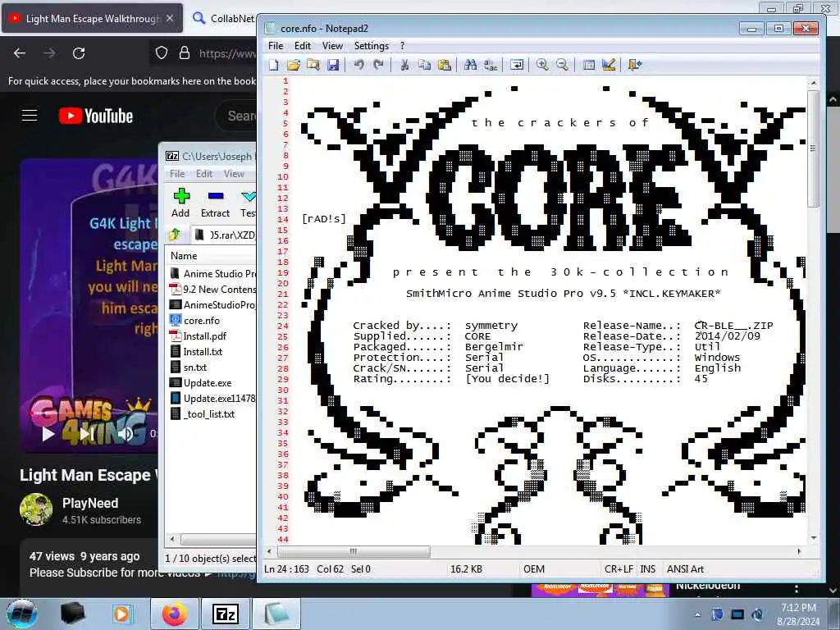The height and width of the screenshot is (630, 840).
Task: Open the PlayNeed channel link
Action: 90,503
